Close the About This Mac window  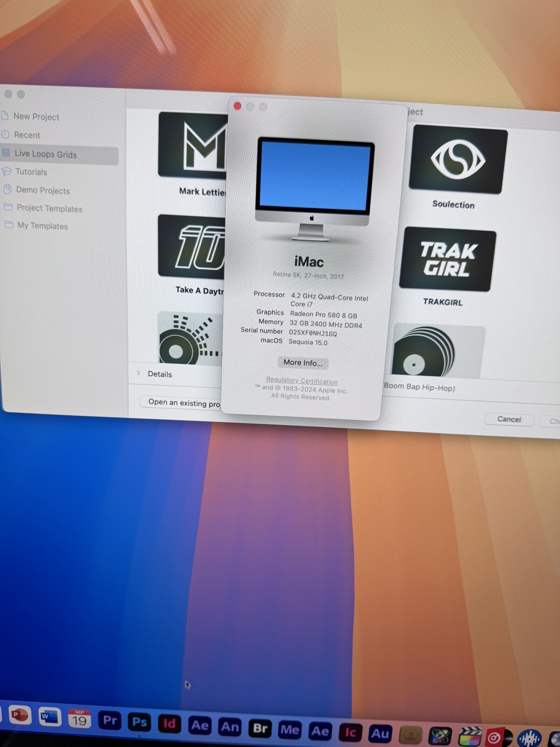pos(237,106)
